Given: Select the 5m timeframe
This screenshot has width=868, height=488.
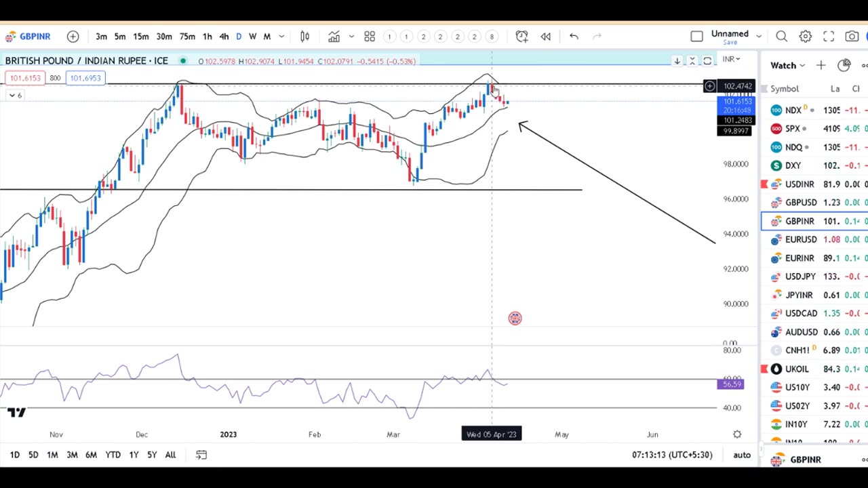Looking at the screenshot, I should click(120, 37).
